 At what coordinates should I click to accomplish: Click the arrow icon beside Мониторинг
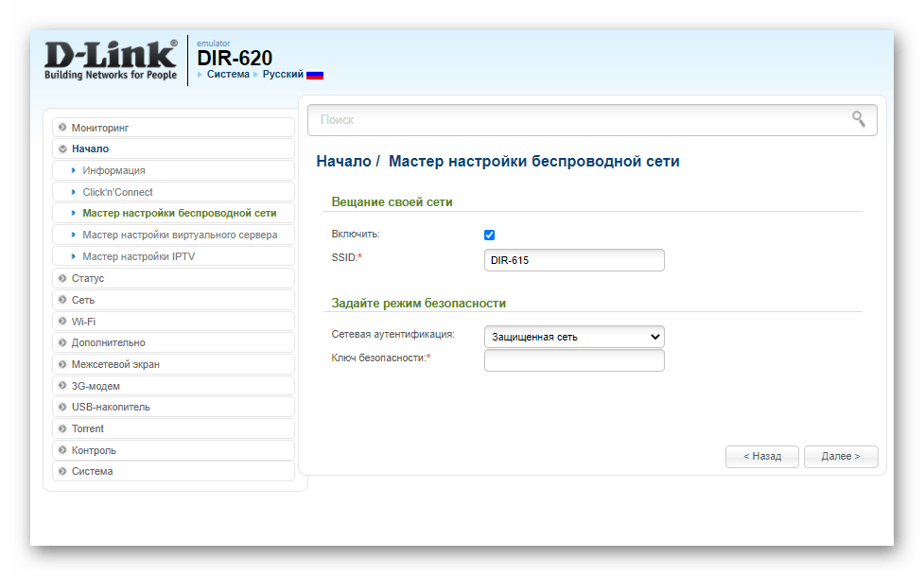(62, 128)
